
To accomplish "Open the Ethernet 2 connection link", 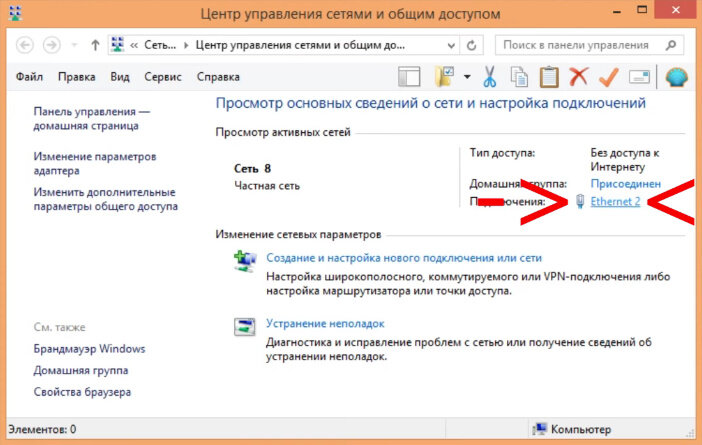I will [615, 202].
